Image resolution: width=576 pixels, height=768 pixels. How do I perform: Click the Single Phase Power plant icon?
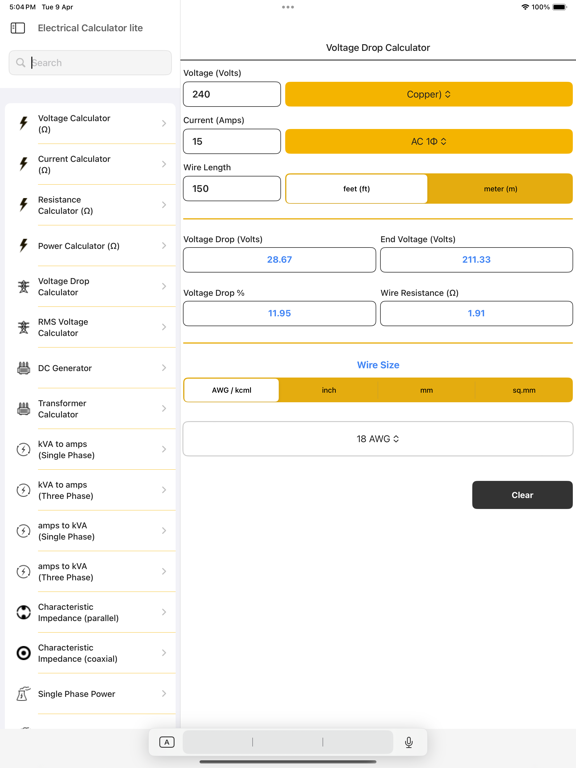24,694
